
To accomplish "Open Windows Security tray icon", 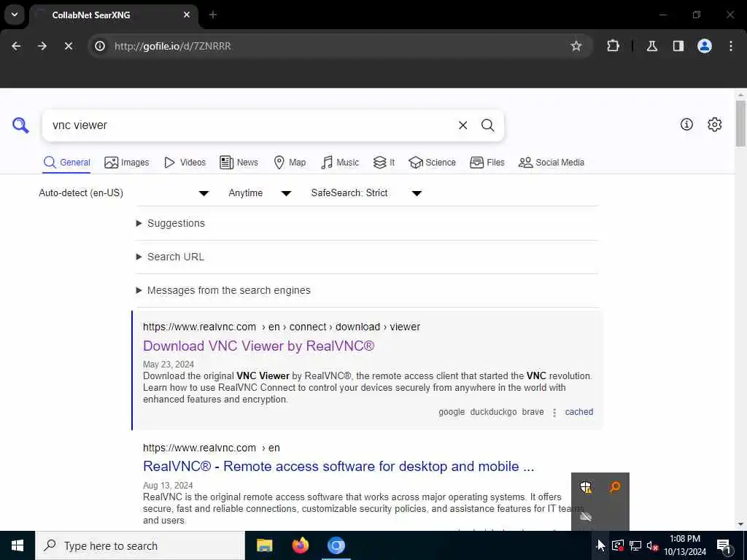I will pyautogui.click(x=586, y=486).
